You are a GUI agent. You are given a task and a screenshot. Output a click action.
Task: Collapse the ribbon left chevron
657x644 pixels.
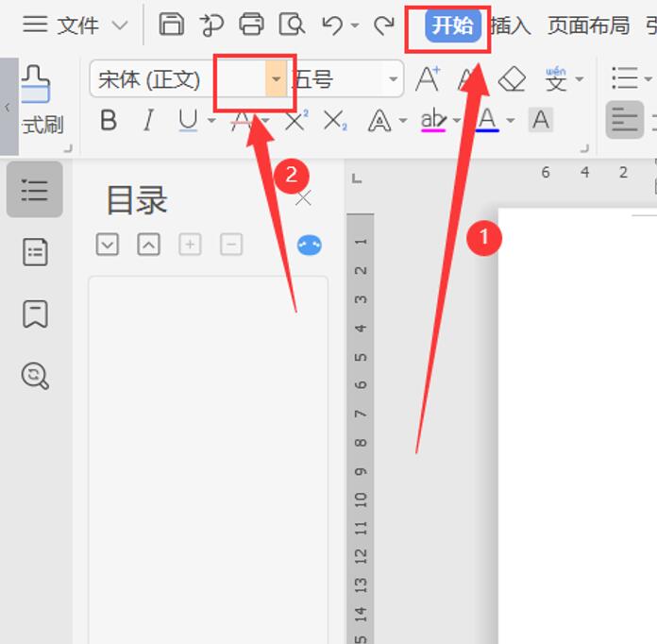click(8, 108)
